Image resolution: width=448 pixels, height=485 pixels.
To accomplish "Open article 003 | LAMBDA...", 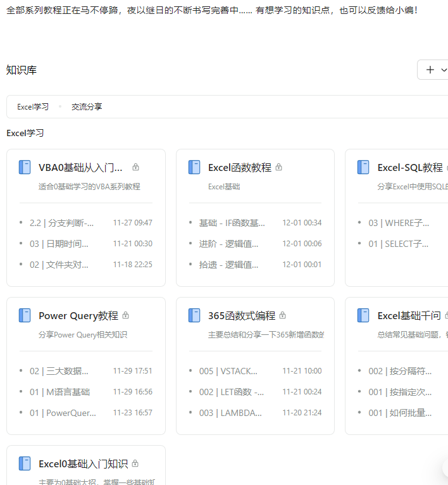I will click(230, 413).
